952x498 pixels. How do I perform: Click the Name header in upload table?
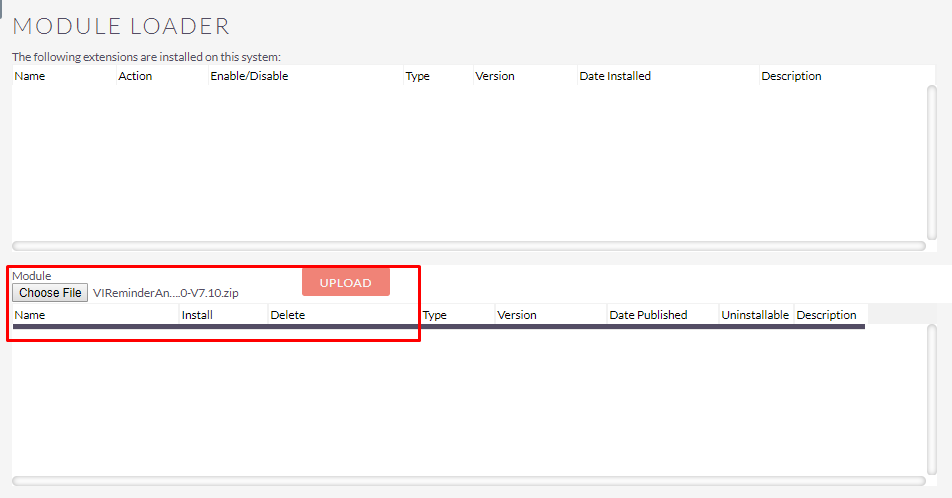[x=30, y=315]
